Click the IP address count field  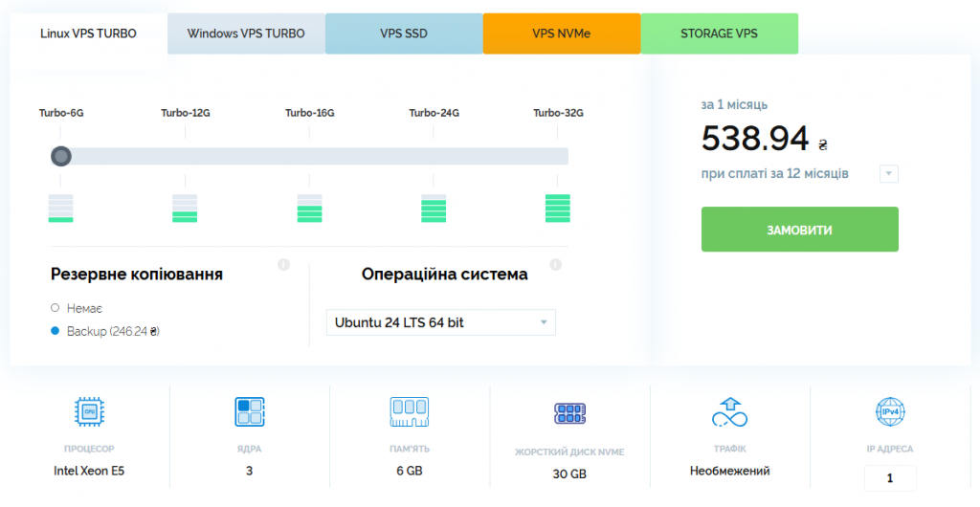click(x=890, y=478)
